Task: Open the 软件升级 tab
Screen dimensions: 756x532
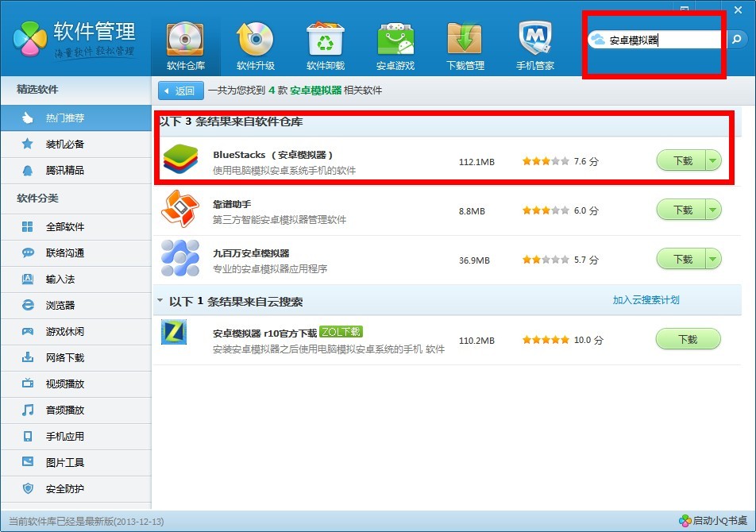Action: coord(256,46)
